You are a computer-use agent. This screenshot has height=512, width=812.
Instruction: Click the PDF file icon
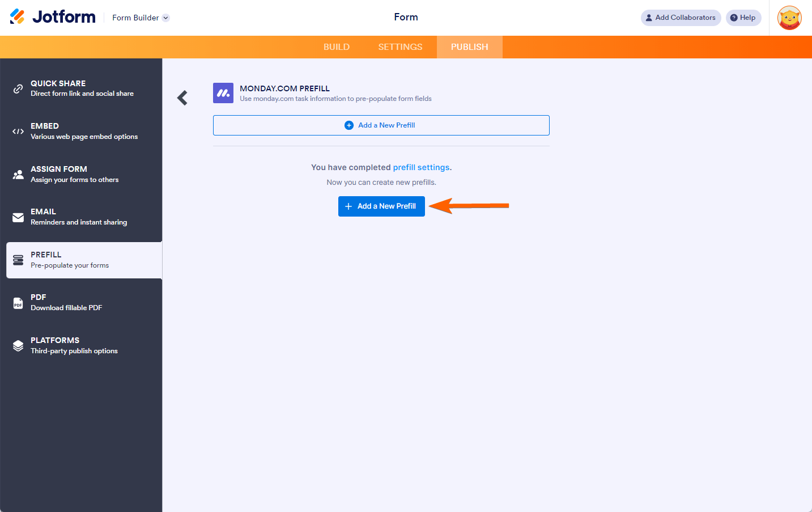pyautogui.click(x=18, y=303)
